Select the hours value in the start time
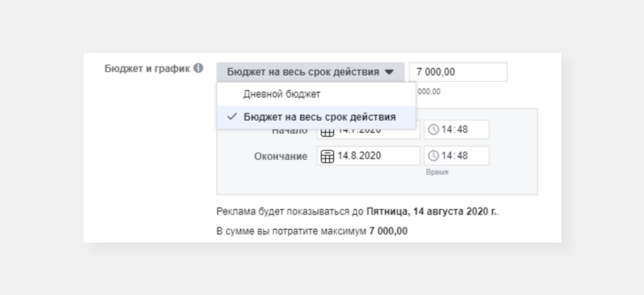The image size is (644, 295). pyautogui.click(x=447, y=130)
